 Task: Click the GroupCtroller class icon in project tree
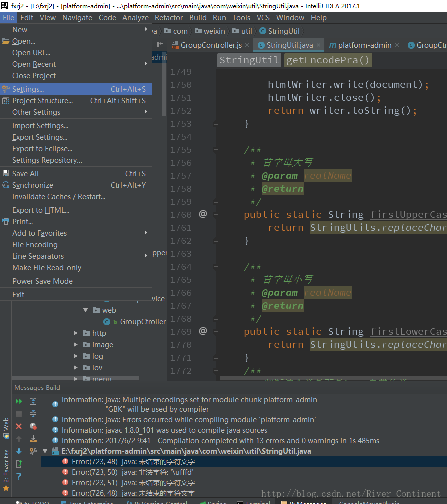coord(107,322)
